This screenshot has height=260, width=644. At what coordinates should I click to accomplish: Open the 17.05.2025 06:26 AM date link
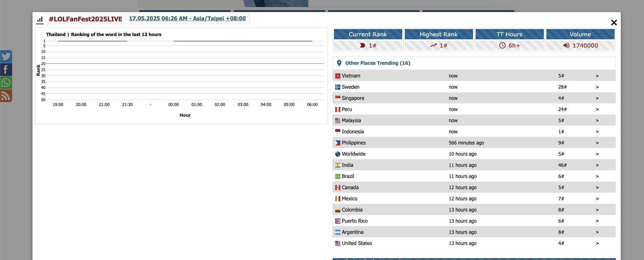pos(187,19)
